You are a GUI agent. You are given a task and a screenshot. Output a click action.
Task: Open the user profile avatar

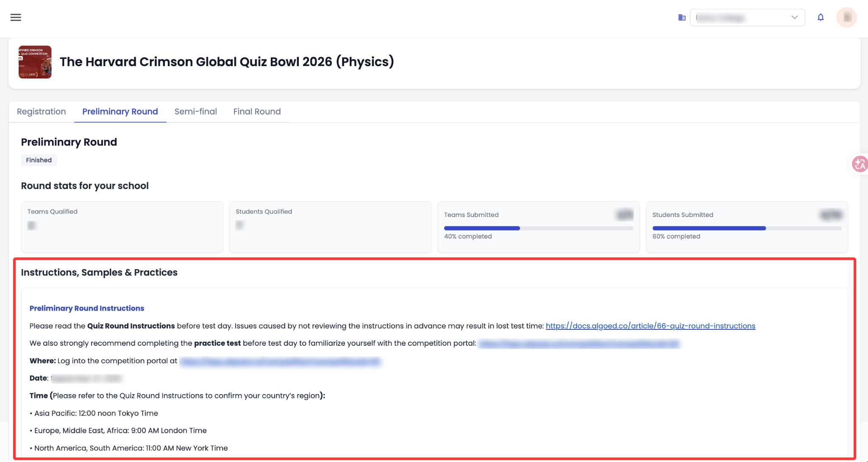tap(846, 17)
